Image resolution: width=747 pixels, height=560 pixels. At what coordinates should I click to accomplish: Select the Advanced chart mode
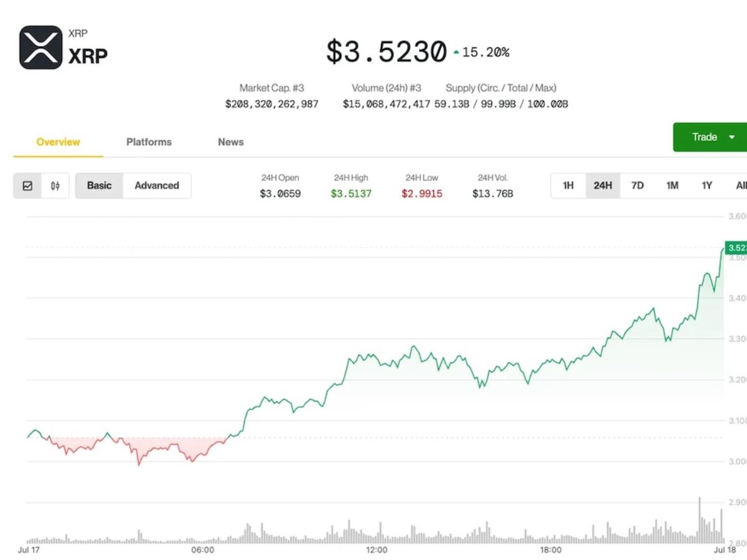point(157,185)
